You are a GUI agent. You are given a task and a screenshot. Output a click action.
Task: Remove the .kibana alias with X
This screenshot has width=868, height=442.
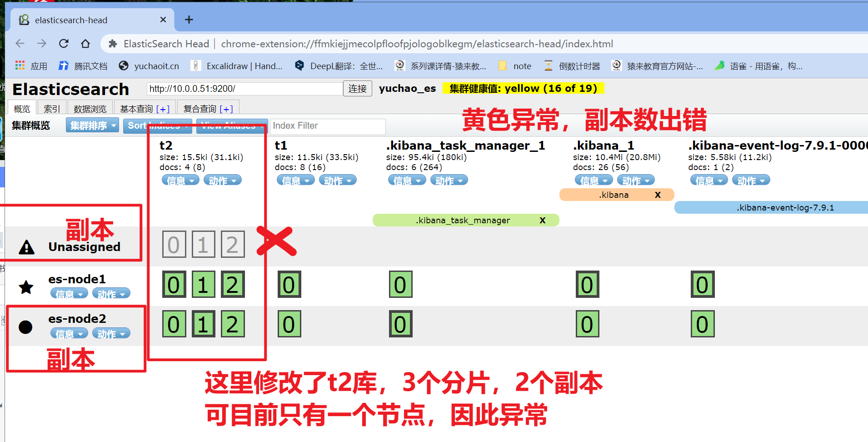(x=657, y=195)
